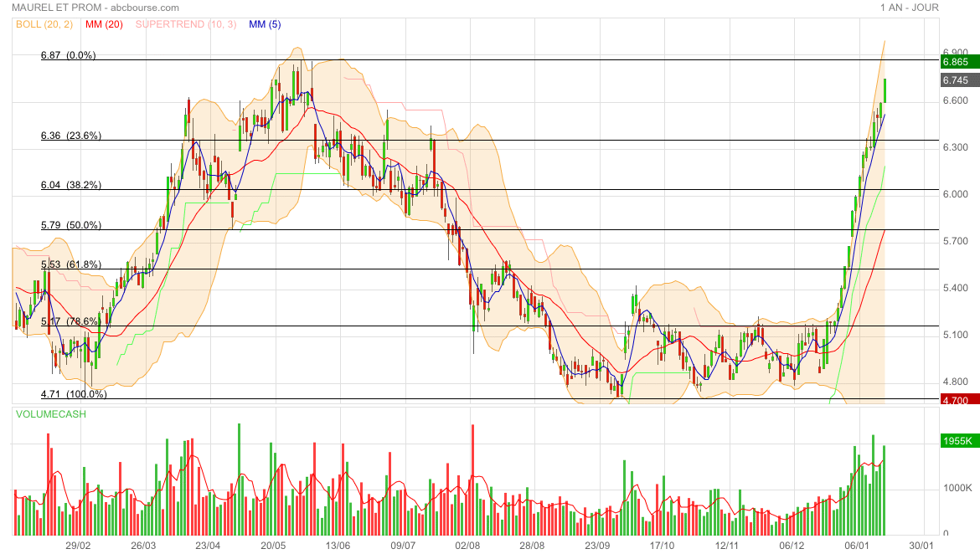The width and height of the screenshot is (980, 554).
Task: Click the 4.71 (100.0%) Fibonacci label
Action: point(74,394)
